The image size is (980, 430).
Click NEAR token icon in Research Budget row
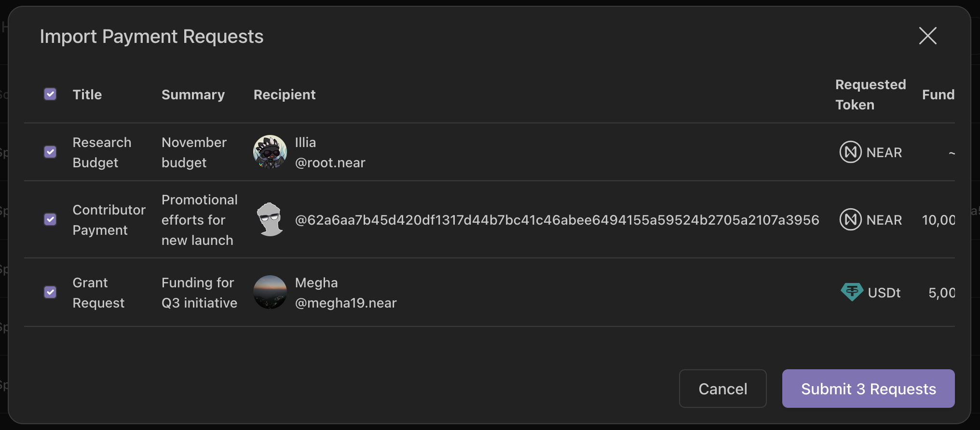[850, 152]
